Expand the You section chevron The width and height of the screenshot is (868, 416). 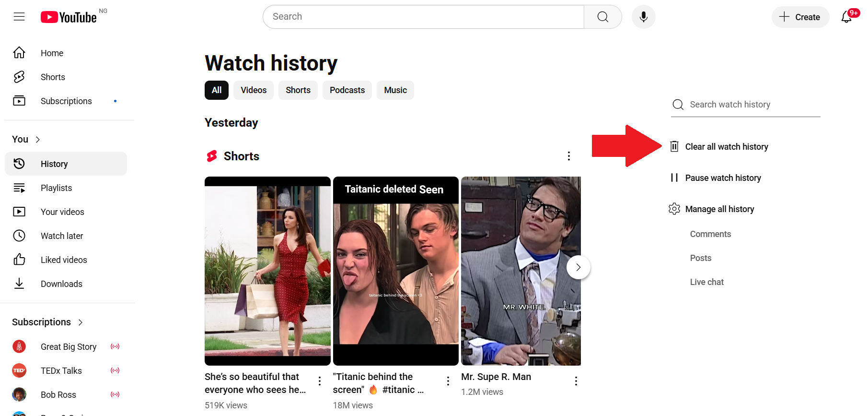38,140
